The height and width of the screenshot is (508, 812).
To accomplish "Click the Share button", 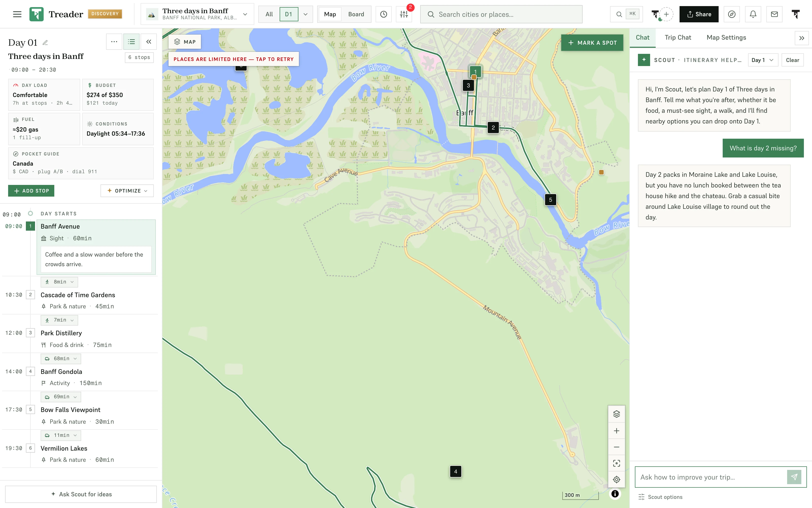I will (699, 14).
